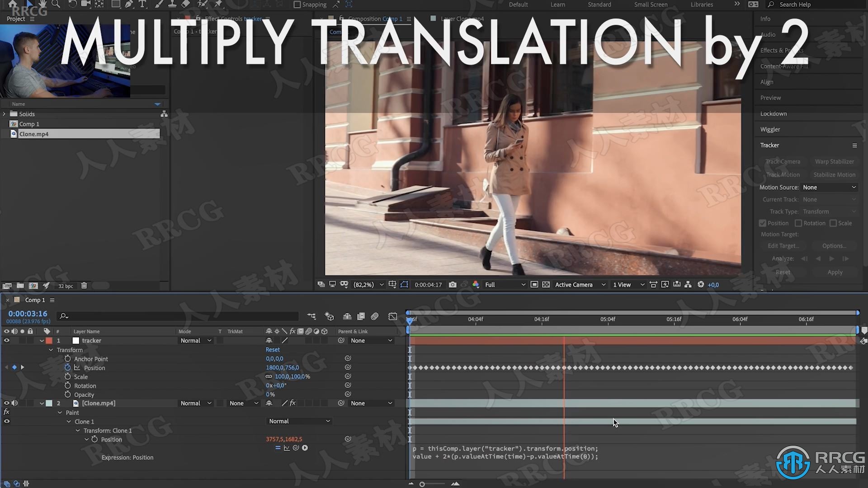This screenshot has height=488, width=868.
Task: Enable Draft 3D in timeline
Action: (330, 316)
